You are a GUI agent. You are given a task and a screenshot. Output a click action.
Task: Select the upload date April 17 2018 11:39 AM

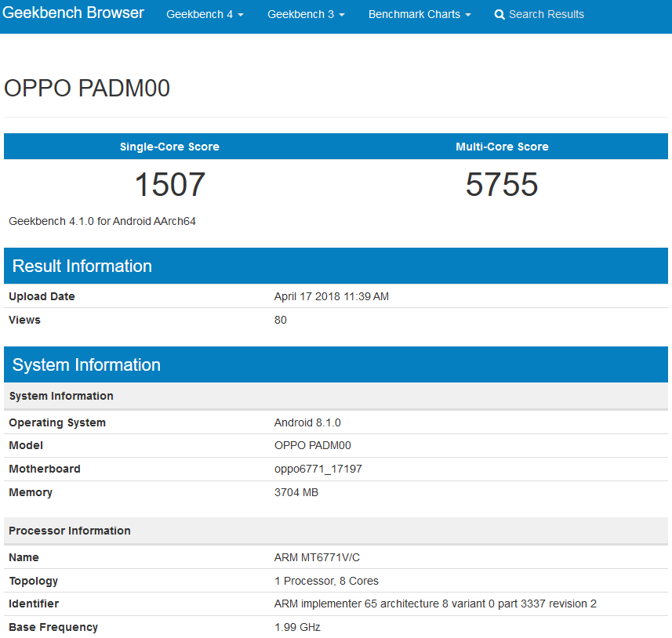[331, 296]
